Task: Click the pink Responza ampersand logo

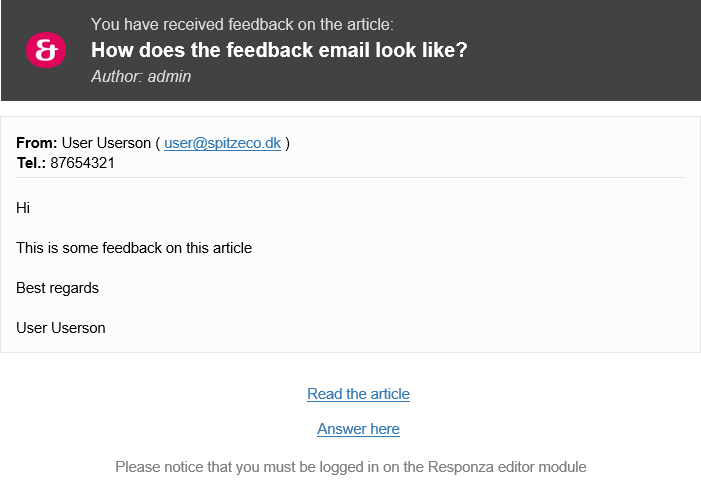Action: point(46,50)
